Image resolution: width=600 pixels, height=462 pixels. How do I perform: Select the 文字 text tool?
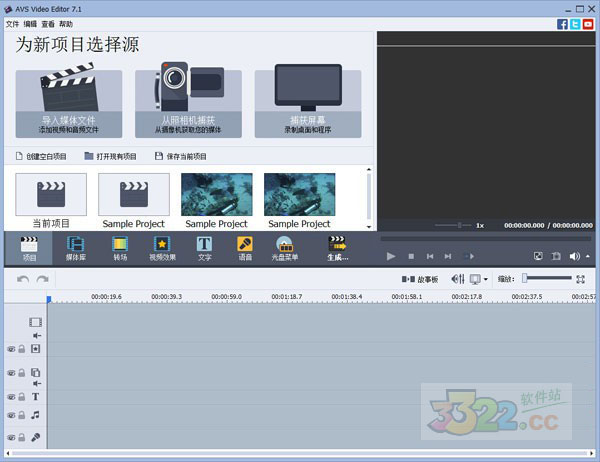[x=204, y=248]
